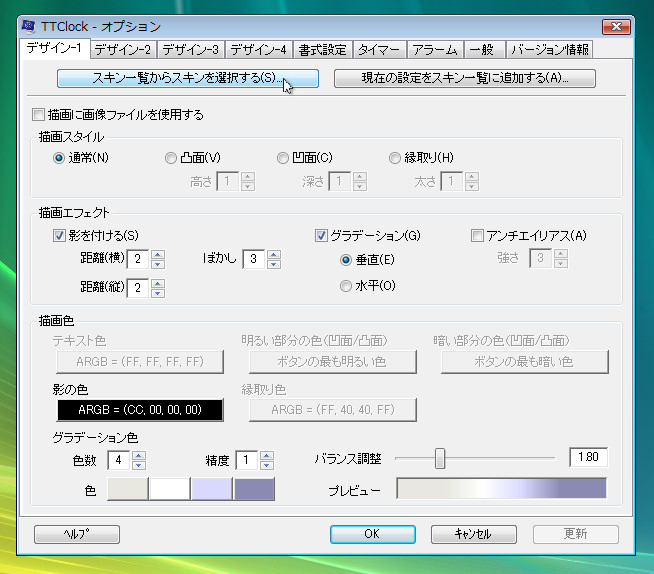Click the ぼかし input field
This screenshot has width=654, height=574.
pos(254,259)
